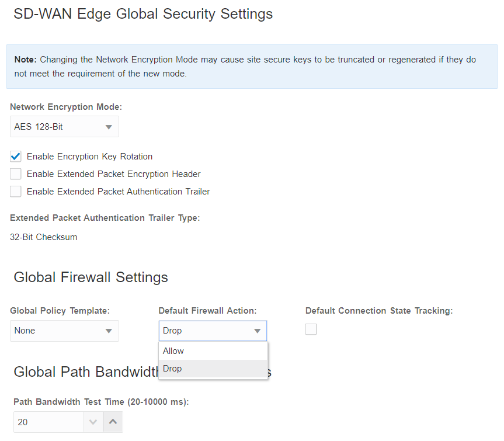Click the Extended Packet Authentication Trailer label text
The height and width of the screenshot is (441, 504).
click(x=118, y=192)
